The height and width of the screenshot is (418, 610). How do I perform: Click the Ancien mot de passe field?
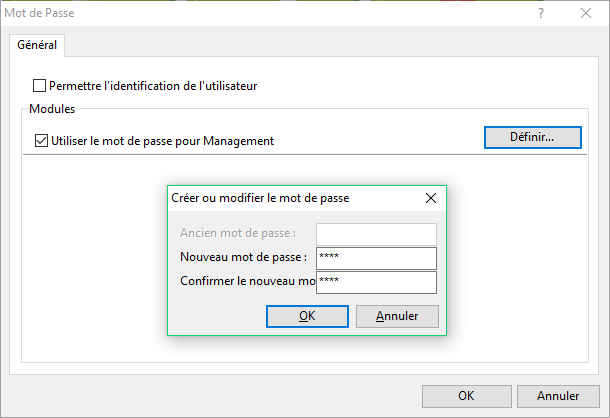[376, 234]
